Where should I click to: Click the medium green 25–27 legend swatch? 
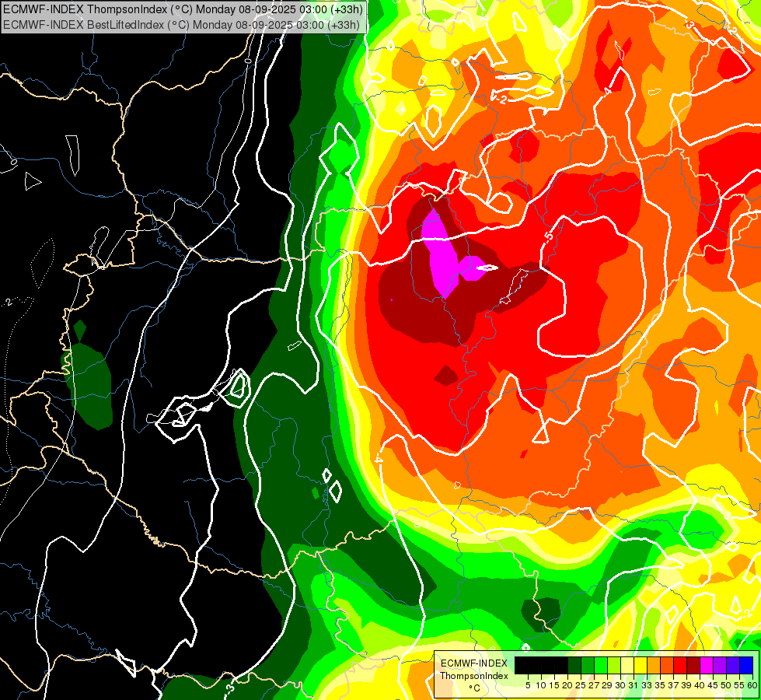tap(587, 665)
